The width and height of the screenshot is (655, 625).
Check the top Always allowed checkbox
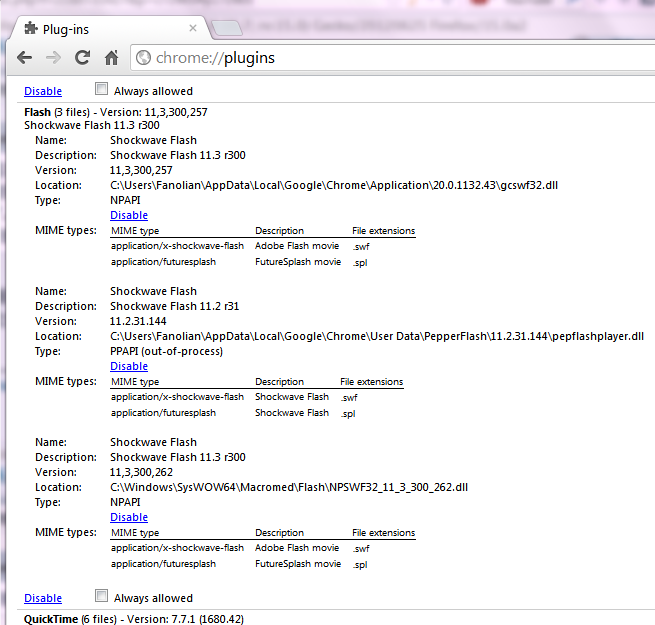[x=101, y=90]
